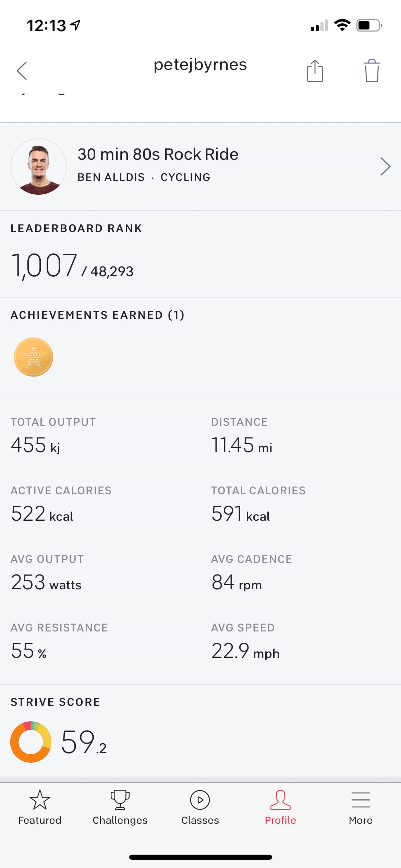
Task: Tap the Strive Score 59.2 value
Action: click(84, 743)
